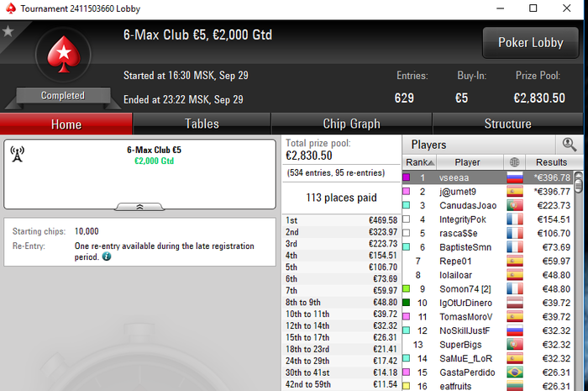Collapse the tournament info panel chevron
This screenshot has width=588, height=391.
[x=139, y=207]
